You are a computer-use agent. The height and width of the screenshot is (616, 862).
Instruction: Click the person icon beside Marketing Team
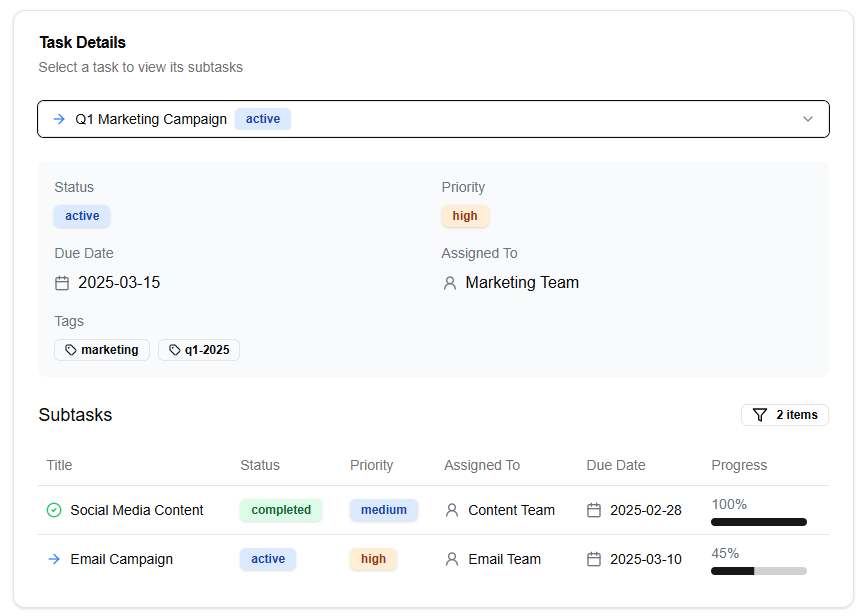click(x=449, y=282)
